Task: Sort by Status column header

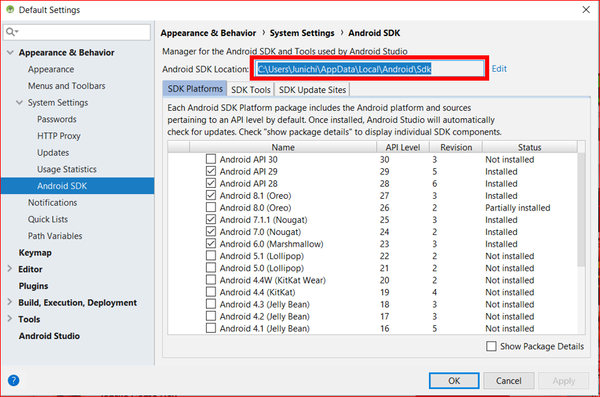Action: pos(529,147)
